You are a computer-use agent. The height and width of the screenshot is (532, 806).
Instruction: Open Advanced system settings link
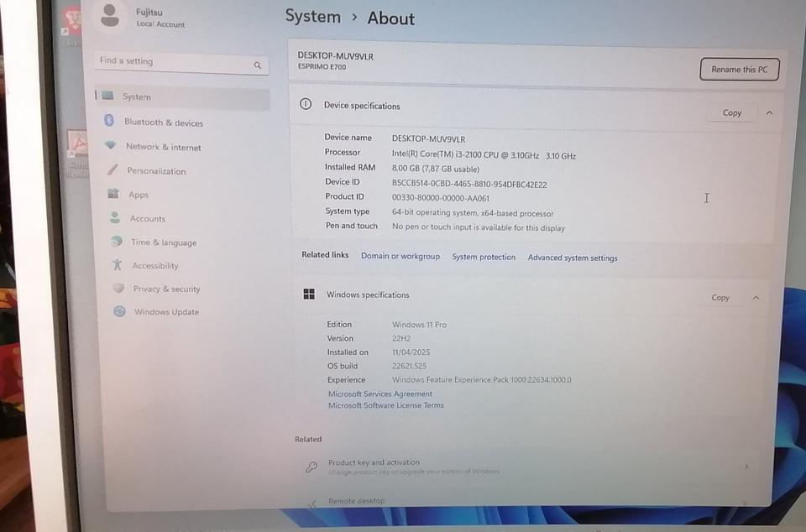[x=573, y=258]
